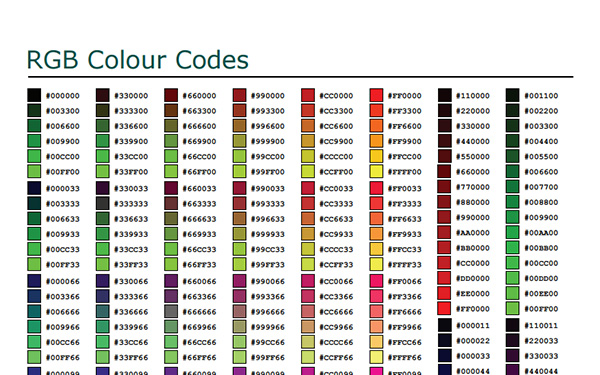Click the #99FF00 hex code text
The image size is (600, 375).
point(268,172)
